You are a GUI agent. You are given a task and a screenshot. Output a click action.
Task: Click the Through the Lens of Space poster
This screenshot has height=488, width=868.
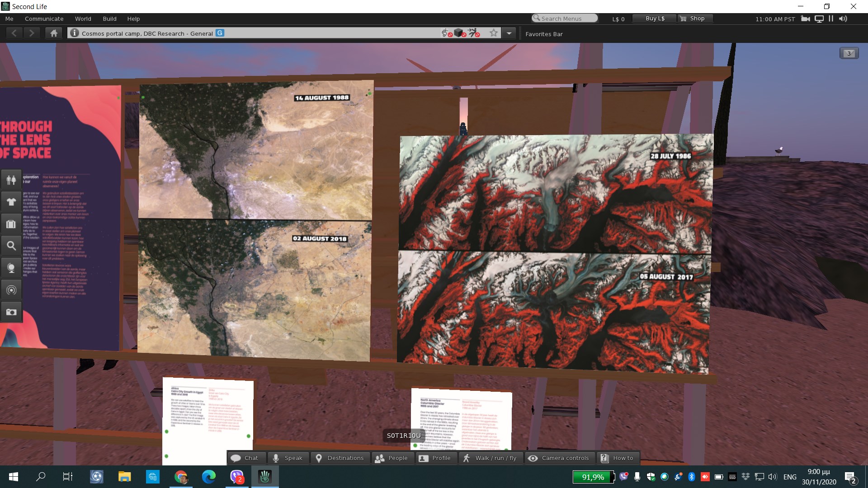coord(61,217)
